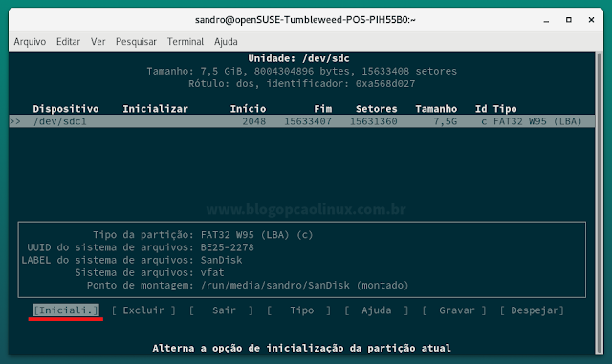Click the mount point /run/media/sandro/SanDisk text
Image resolution: width=612 pixels, height=364 pixels.
point(275,286)
